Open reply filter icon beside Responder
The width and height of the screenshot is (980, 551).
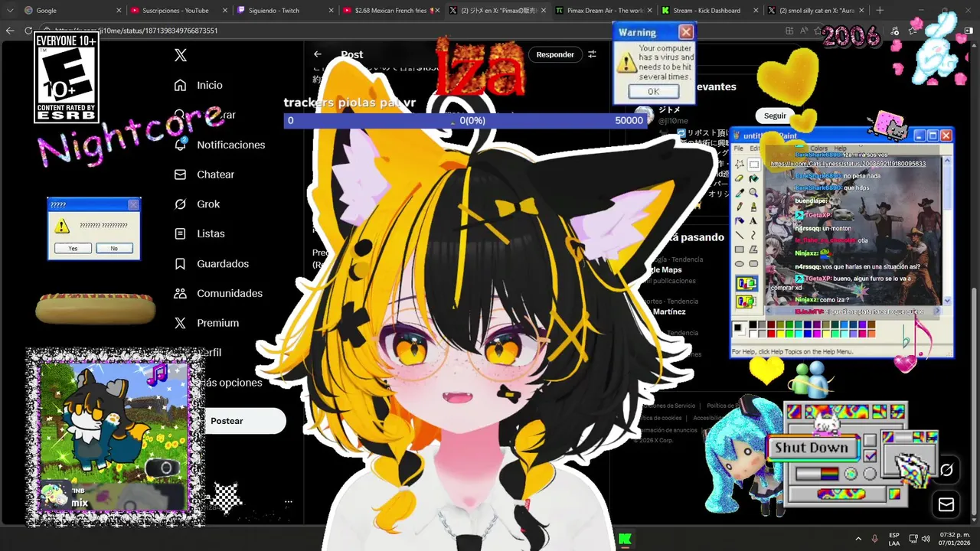tap(592, 54)
